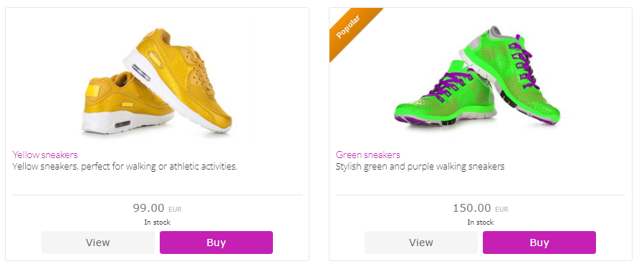Viewport: 644px width, 279px height.
Task: Open the green sneakers product image
Action: pyautogui.click(x=476, y=76)
